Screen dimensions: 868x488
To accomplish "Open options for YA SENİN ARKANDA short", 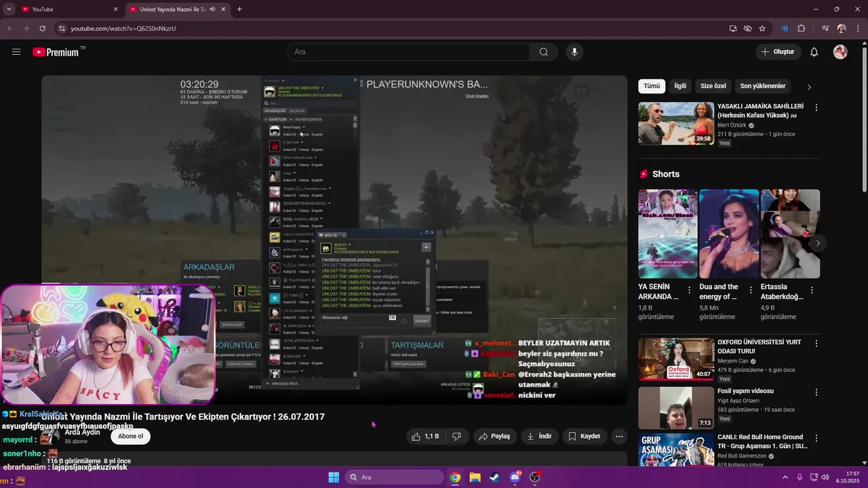I will 690,290.
